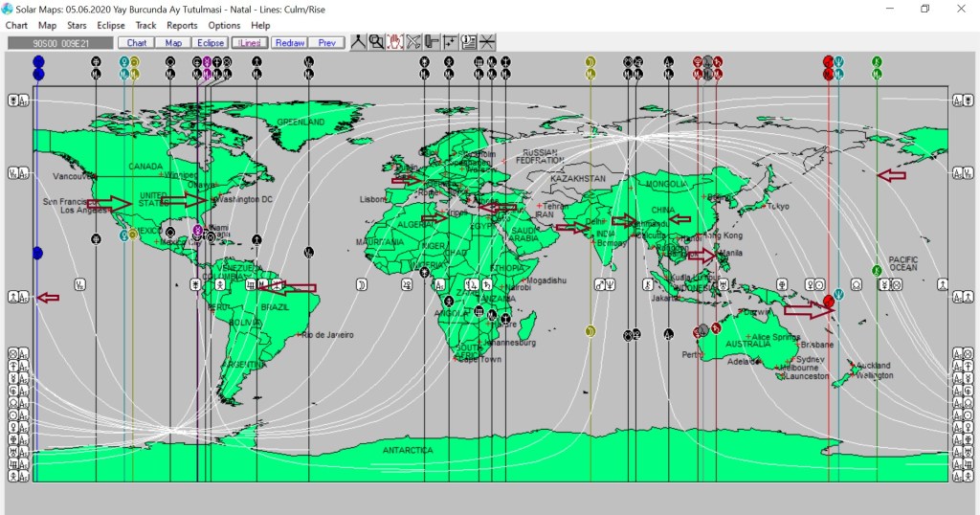Click the dotted points toolbar icon

[450, 42]
